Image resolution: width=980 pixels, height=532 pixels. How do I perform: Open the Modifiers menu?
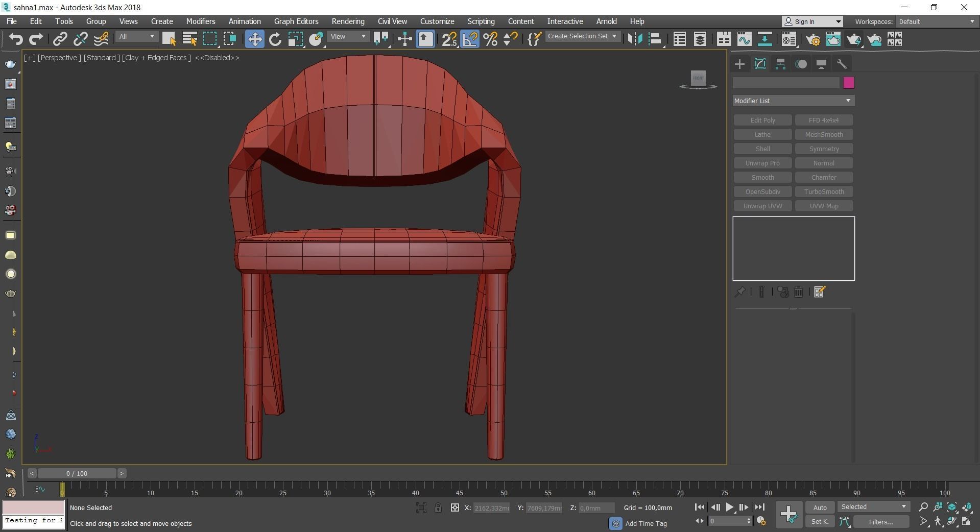point(200,21)
